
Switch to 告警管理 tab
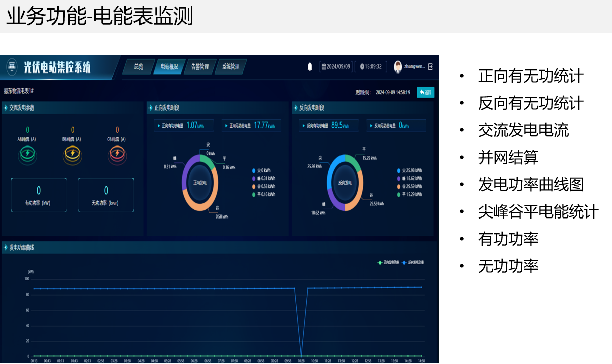[x=200, y=66]
